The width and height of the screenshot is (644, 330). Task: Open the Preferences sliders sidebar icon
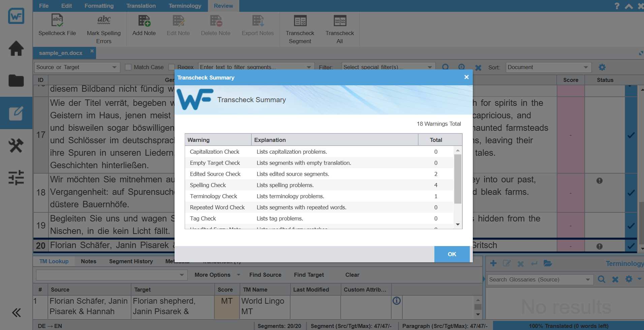click(16, 177)
